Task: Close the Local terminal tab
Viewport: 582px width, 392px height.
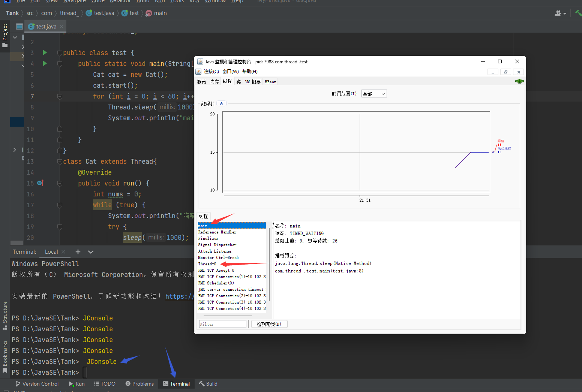Action: (x=63, y=252)
